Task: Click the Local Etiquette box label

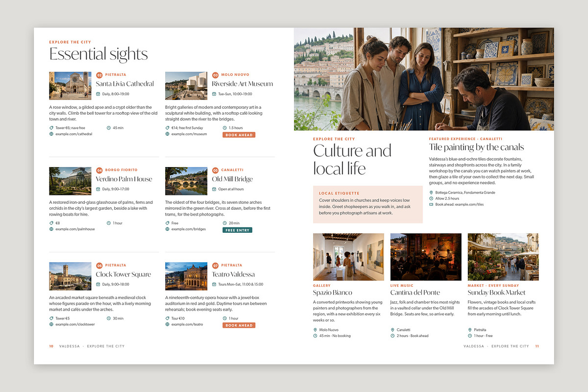Action: point(339,193)
